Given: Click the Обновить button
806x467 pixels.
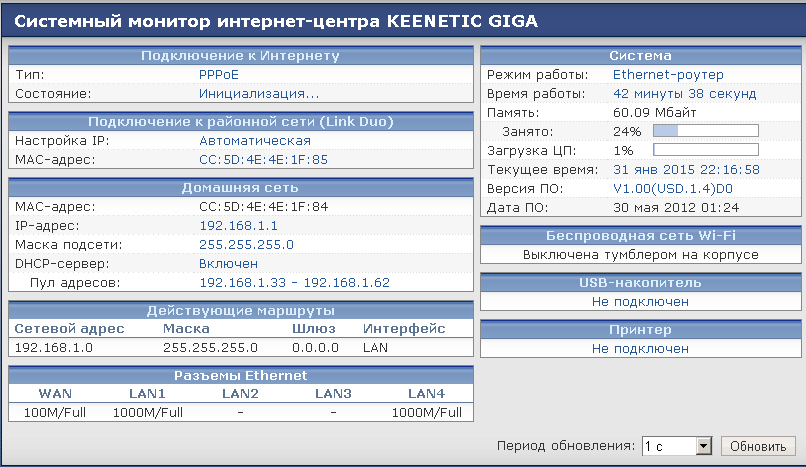Looking at the screenshot, I should 758,446.
